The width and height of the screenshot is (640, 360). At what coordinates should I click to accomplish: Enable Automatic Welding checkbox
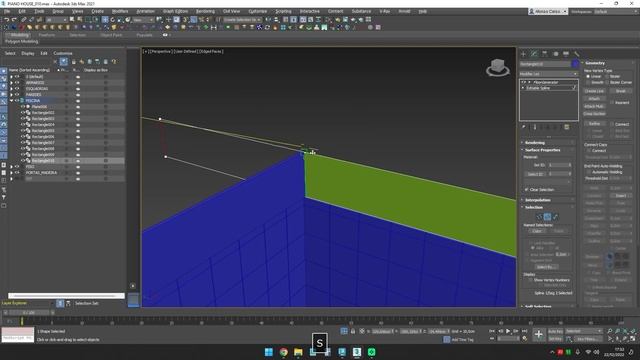coord(589,172)
